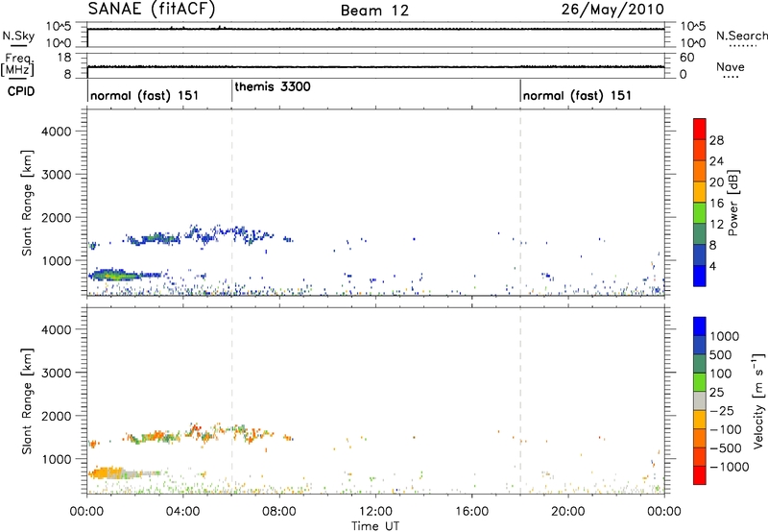Click the 28 value on Power colorbar
Viewport: 768px width, 532px height.
pyautogui.click(x=716, y=140)
